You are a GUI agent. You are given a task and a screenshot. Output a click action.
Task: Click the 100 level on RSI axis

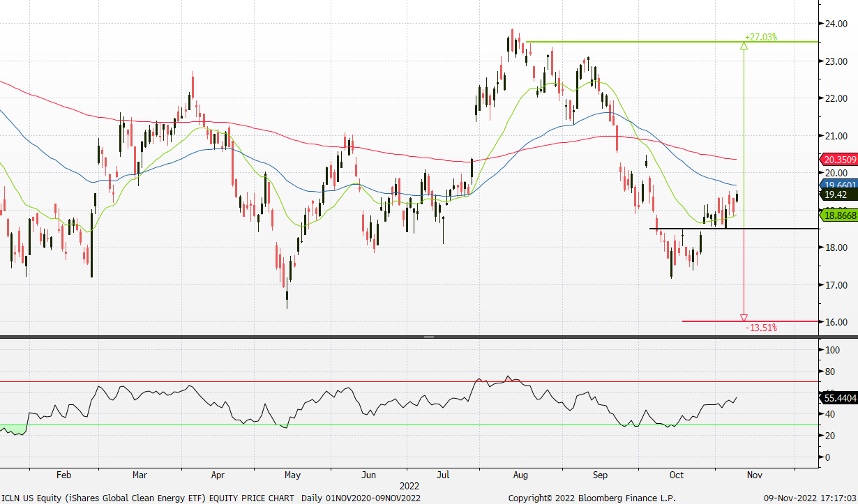pyautogui.click(x=831, y=351)
